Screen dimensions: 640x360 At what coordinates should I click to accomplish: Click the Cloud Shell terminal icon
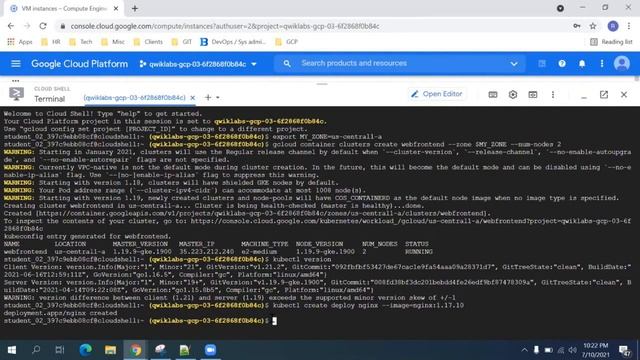(x=16, y=94)
